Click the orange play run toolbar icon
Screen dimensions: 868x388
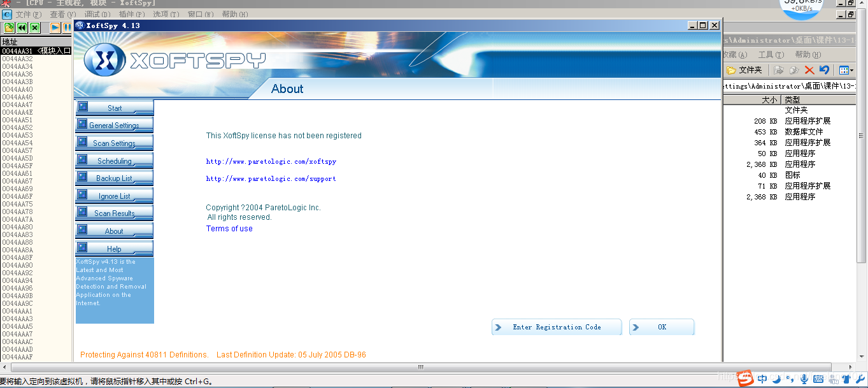point(55,27)
